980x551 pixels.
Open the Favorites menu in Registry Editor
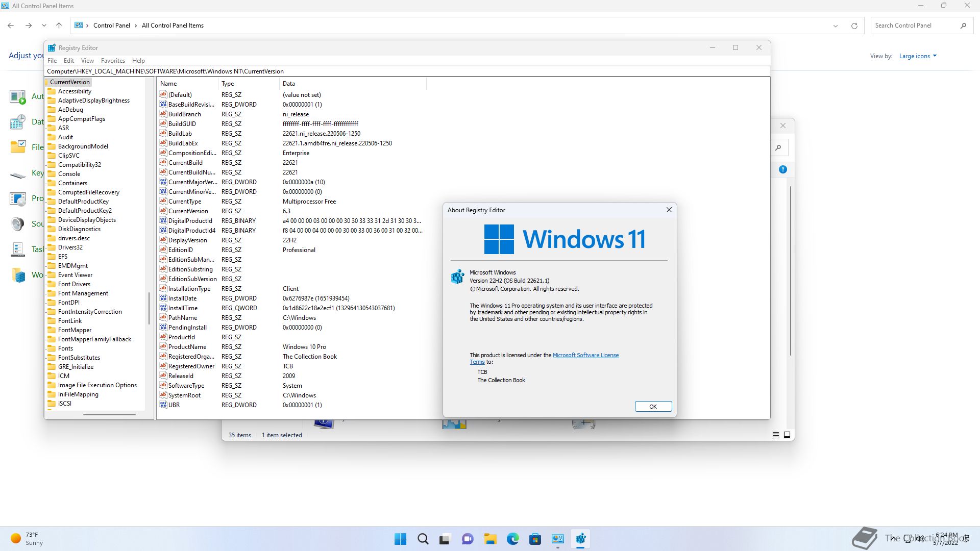tap(113, 60)
